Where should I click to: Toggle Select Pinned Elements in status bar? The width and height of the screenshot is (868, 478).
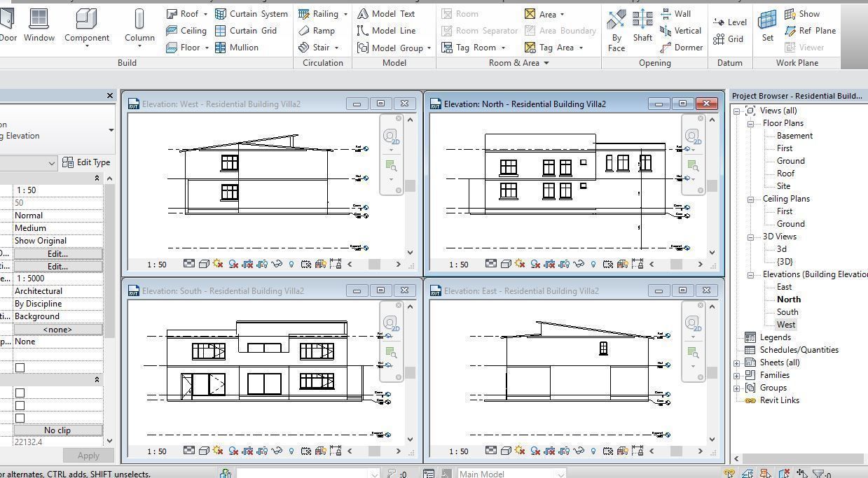coord(766,474)
